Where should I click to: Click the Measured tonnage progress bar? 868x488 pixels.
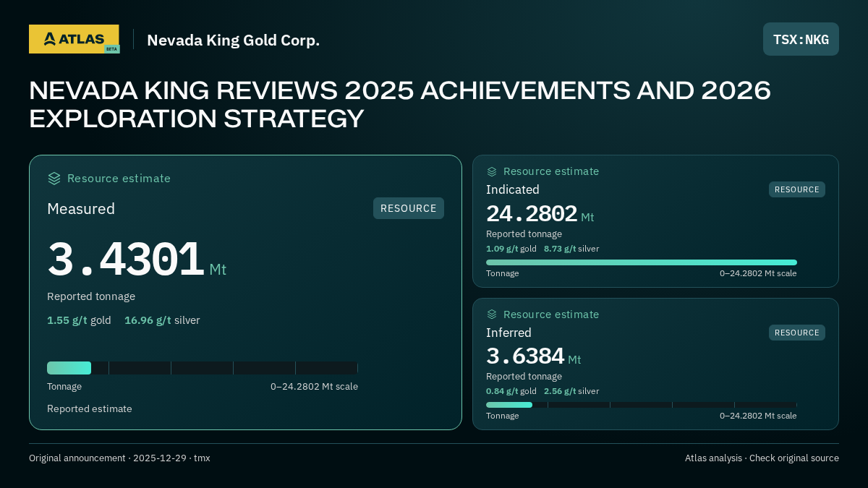(203, 368)
